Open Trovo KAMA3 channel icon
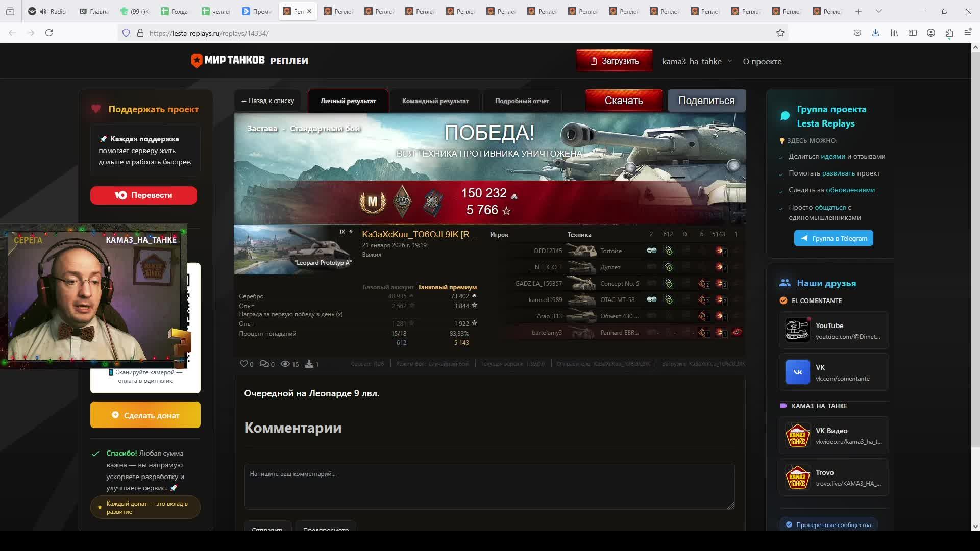The width and height of the screenshot is (980, 551). pos(797,477)
